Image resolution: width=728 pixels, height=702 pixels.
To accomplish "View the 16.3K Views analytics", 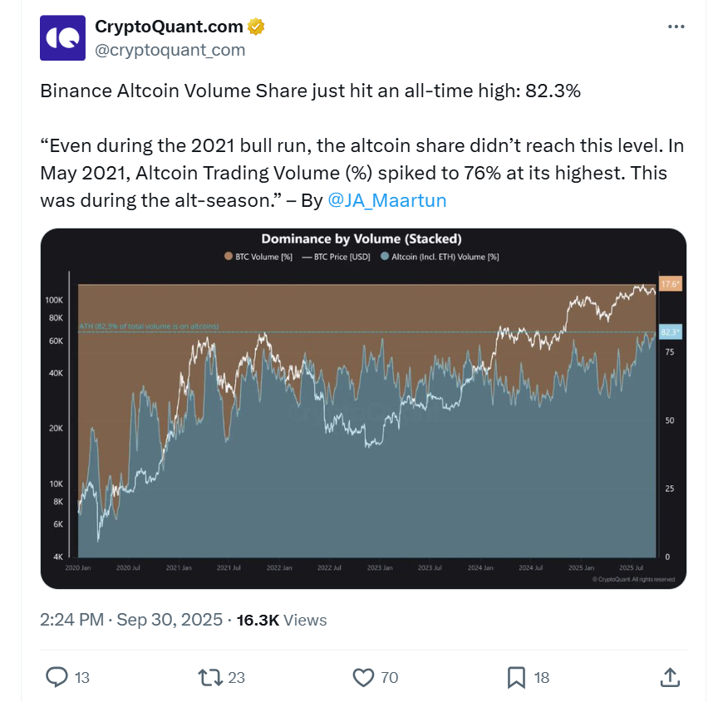I will 282,620.
